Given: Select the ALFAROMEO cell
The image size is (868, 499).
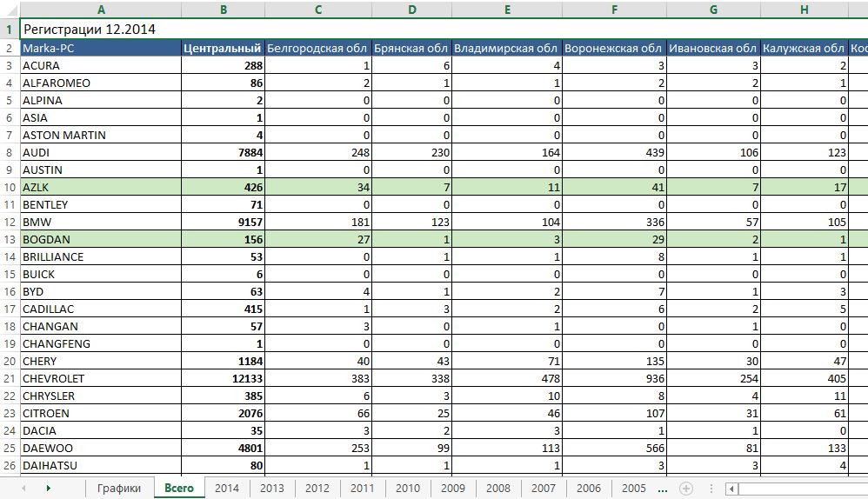Looking at the screenshot, I should coord(101,83).
